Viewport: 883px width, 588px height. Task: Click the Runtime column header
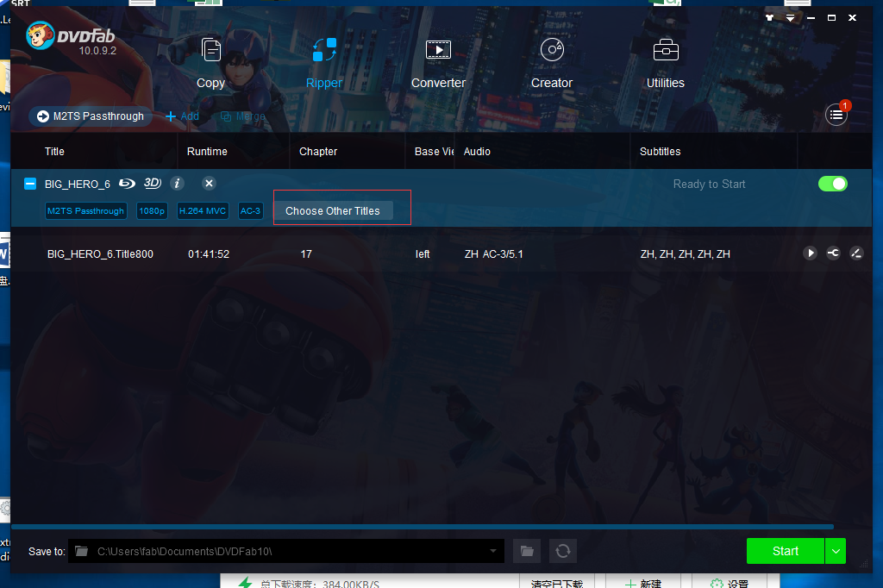[x=207, y=152]
